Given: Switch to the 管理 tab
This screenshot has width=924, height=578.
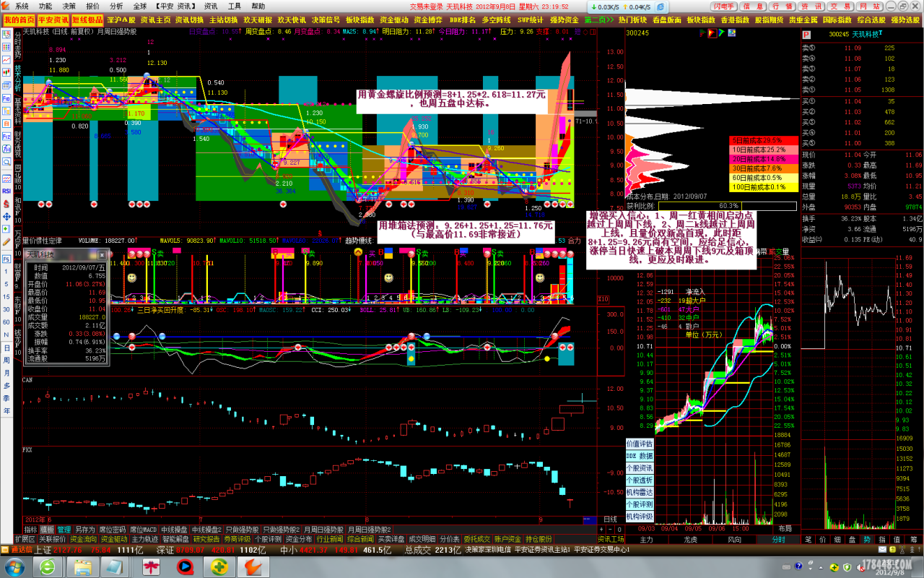Looking at the screenshot, I should tap(64, 530).
